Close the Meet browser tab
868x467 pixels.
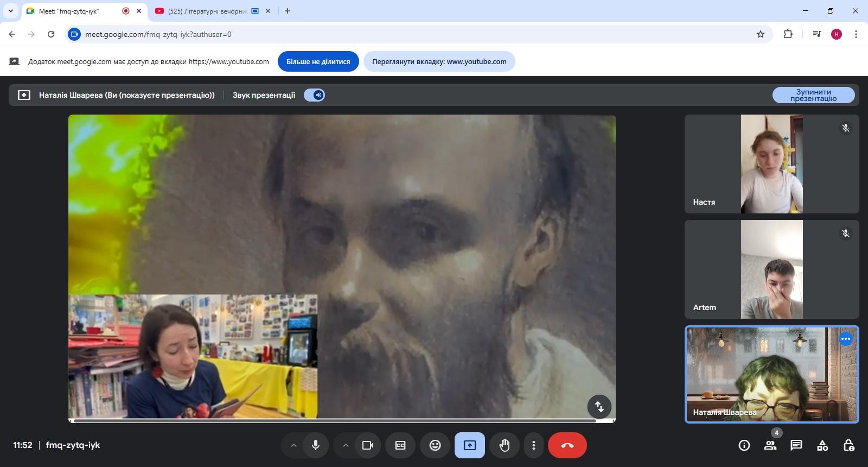(139, 11)
